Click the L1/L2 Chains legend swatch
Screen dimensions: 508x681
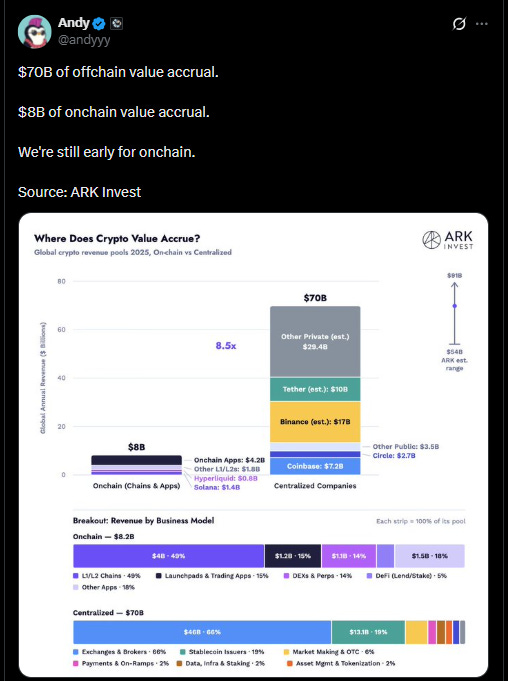pos(76,576)
